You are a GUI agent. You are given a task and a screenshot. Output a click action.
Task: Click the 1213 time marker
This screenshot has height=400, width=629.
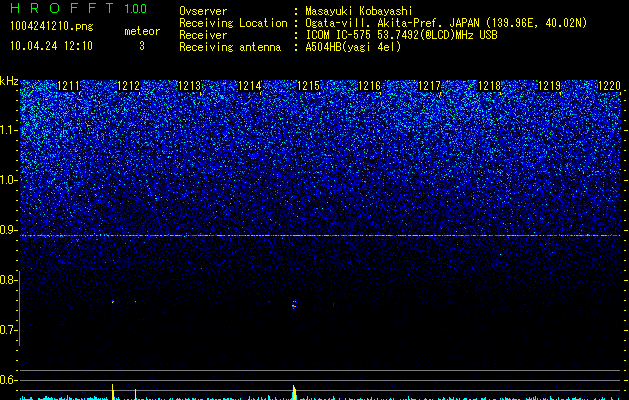point(189,86)
